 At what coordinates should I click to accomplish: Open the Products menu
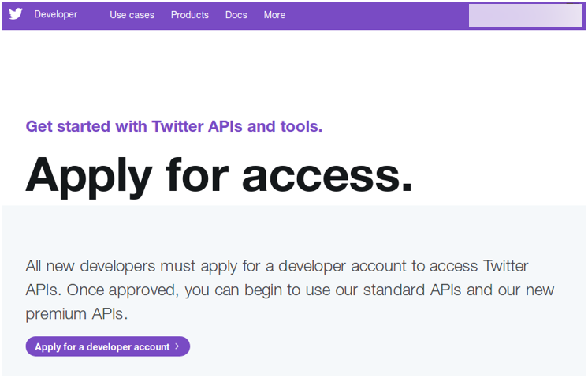coord(190,15)
